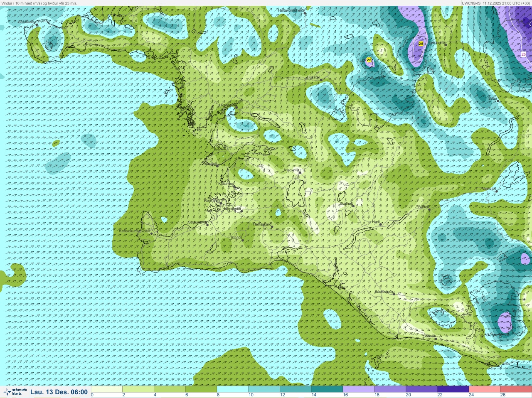Click the Hellisskarð station label
532x398 pixels.
(x=262, y=224)
